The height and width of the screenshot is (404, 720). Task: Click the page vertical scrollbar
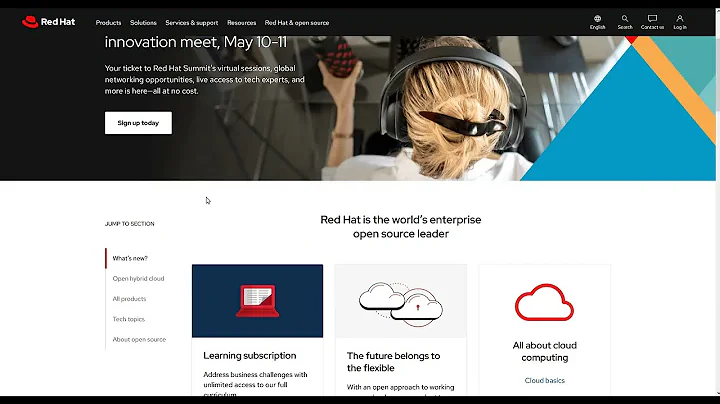point(717,202)
